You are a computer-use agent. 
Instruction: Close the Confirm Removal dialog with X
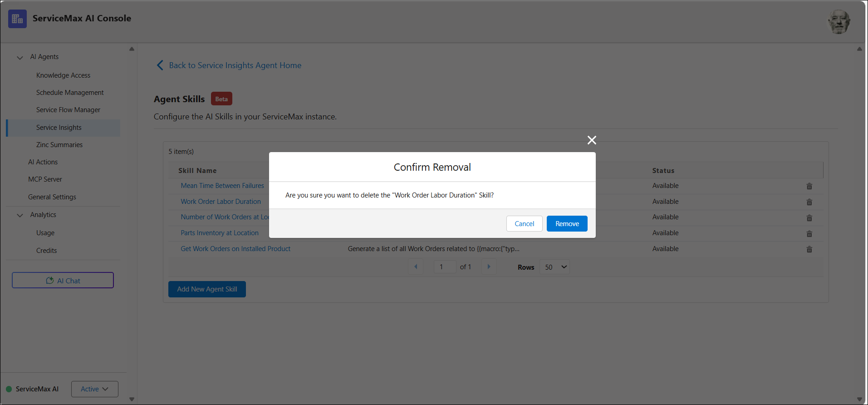tap(592, 140)
